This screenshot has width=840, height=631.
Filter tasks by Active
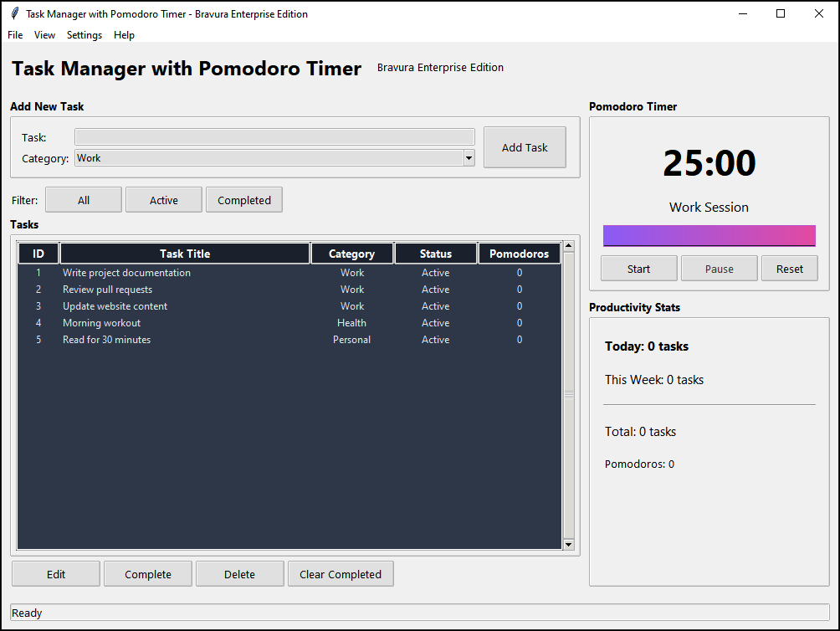point(163,199)
